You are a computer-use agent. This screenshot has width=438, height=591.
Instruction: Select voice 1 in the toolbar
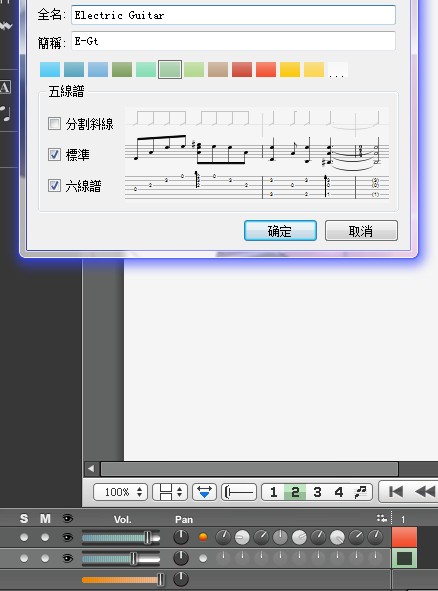coord(273,492)
